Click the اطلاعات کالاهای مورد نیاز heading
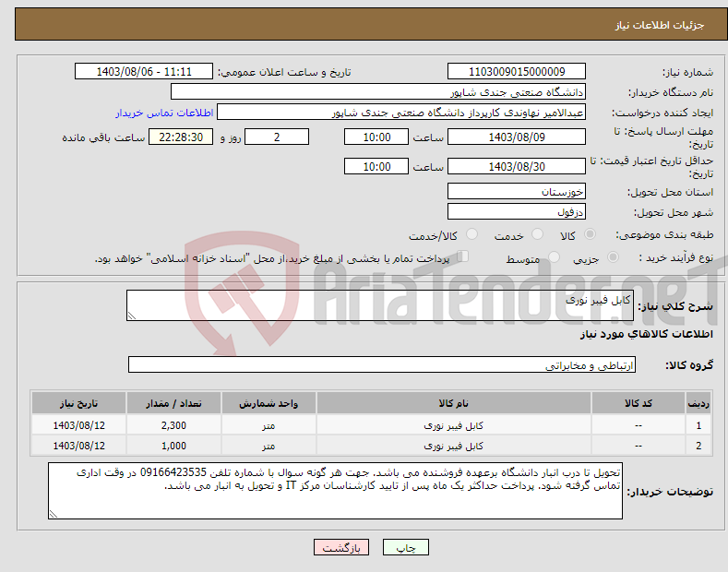 coord(646,334)
